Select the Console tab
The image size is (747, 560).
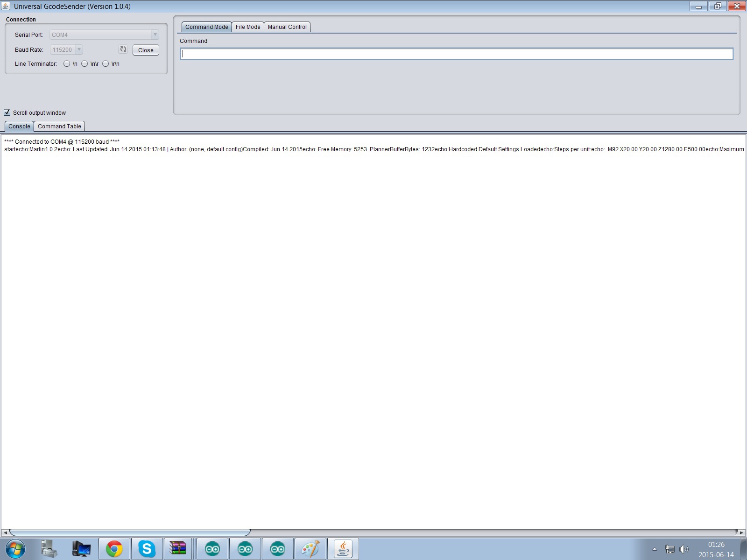click(19, 126)
